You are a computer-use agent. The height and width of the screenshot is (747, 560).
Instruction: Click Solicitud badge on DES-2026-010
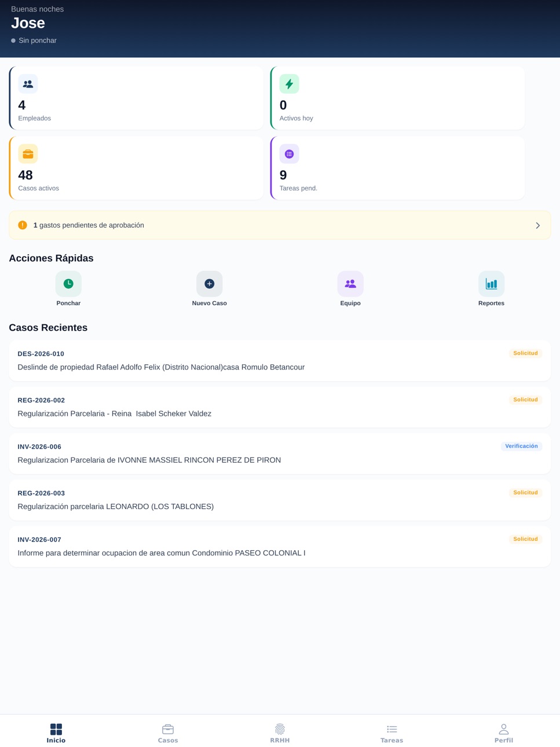pos(525,353)
